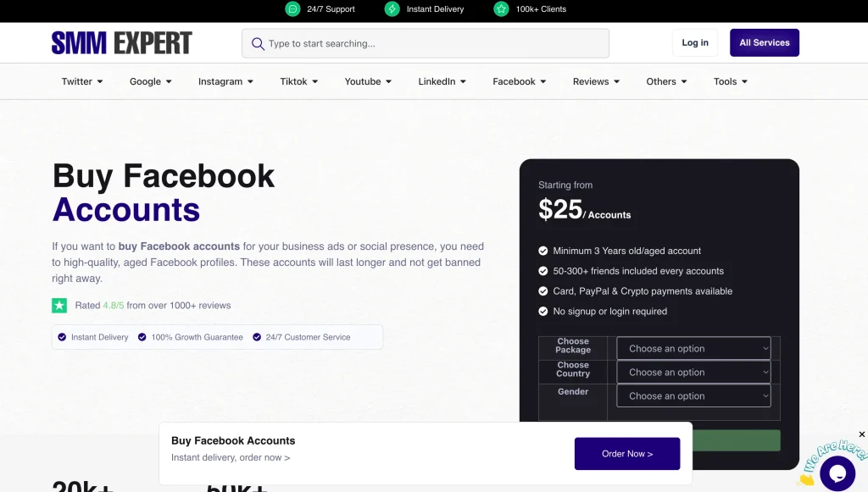Click the SMM Expert logo

122,43
